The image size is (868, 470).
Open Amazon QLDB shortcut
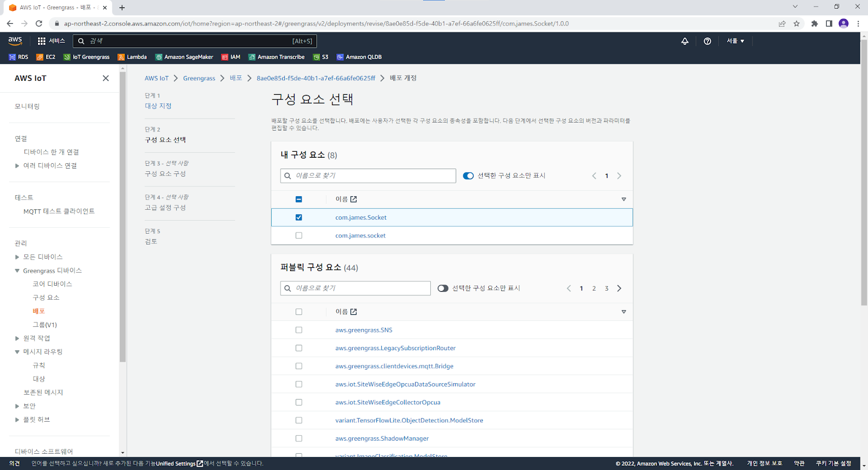tap(359, 57)
